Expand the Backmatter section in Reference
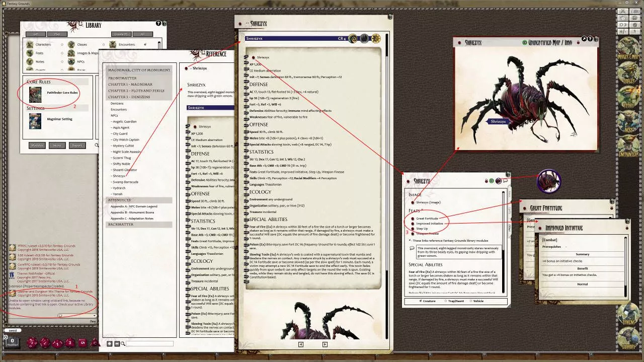This screenshot has width=644, height=362. pyautogui.click(x=121, y=225)
